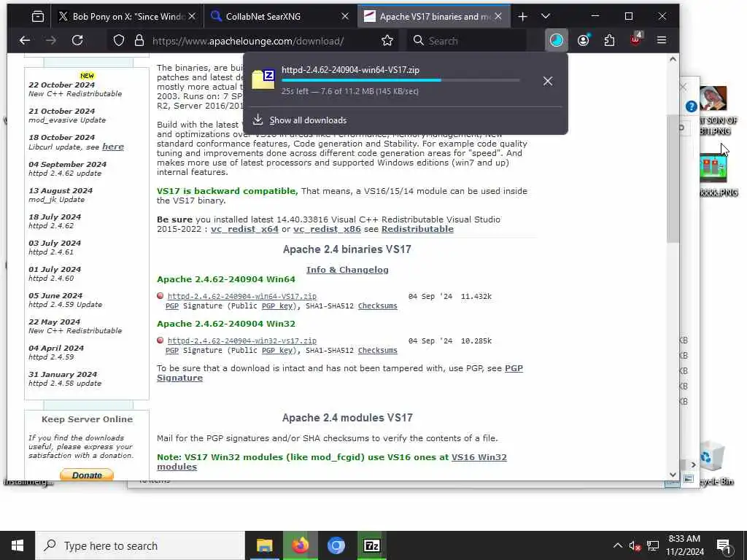This screenshot has height=560, width=747.
Task: Select the SON OF BIT.PNG desktop file
Action: coord(717,111)
